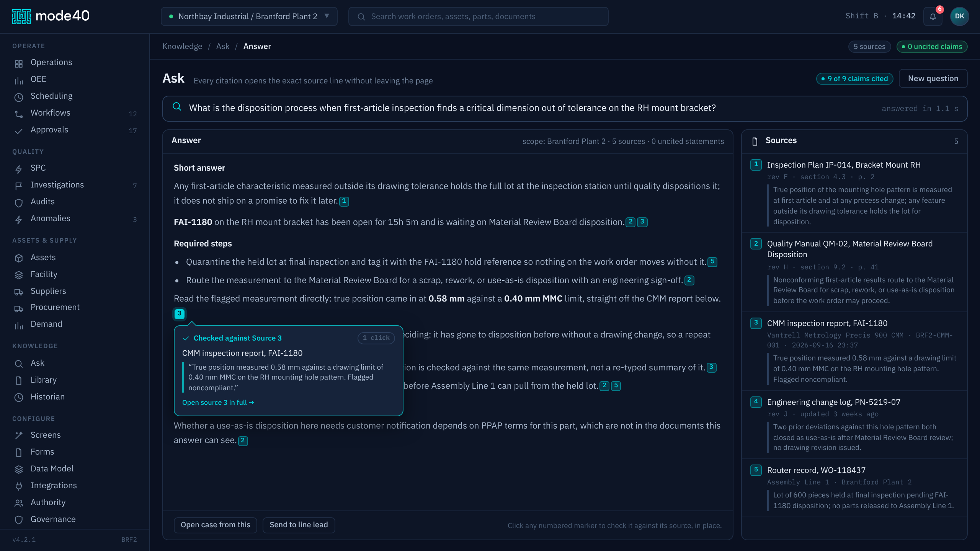The height and width of the screenshot is (551, 980).
Task: Focus the work orders search field
Action: coord(478,16)
